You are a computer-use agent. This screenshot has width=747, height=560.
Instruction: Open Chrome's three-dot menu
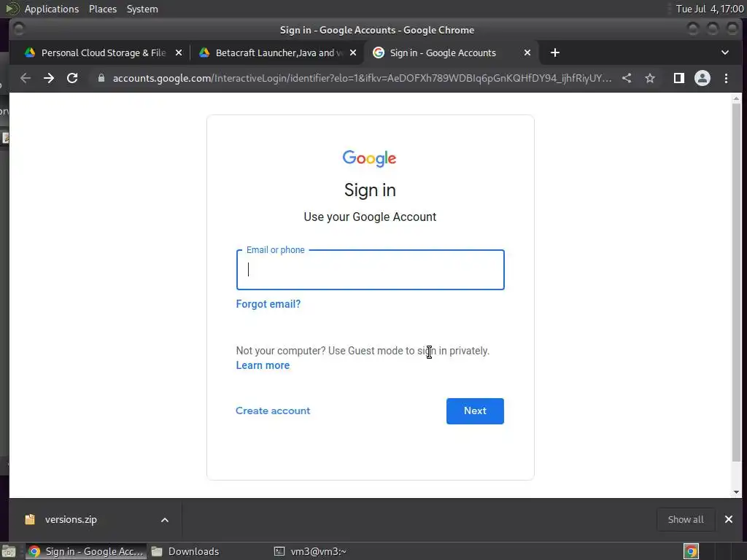coord(726,78)
